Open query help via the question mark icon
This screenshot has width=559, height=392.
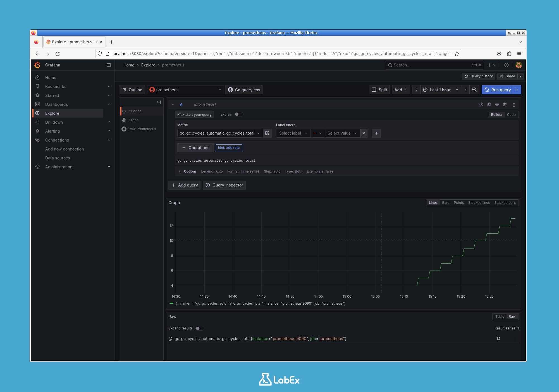pos(481,104)
